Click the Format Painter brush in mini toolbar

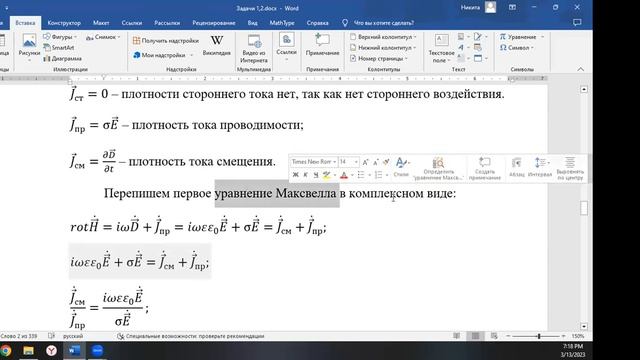point(386,162)
